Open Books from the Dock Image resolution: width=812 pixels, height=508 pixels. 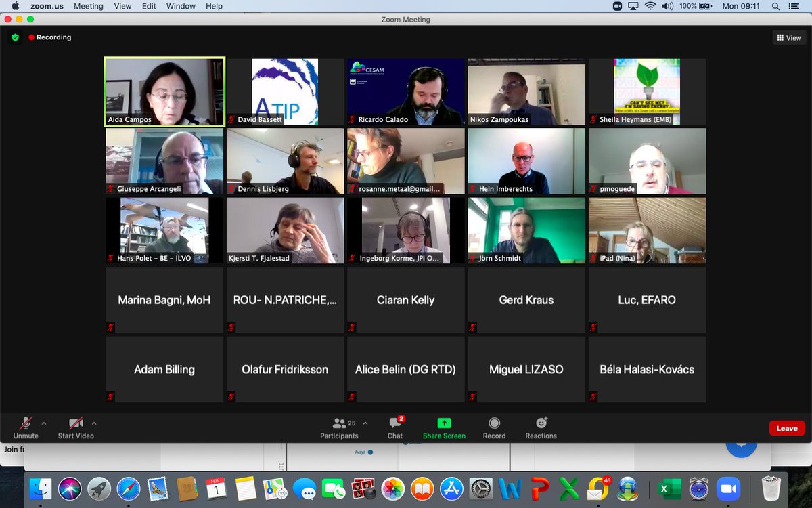tap(422, 488)
